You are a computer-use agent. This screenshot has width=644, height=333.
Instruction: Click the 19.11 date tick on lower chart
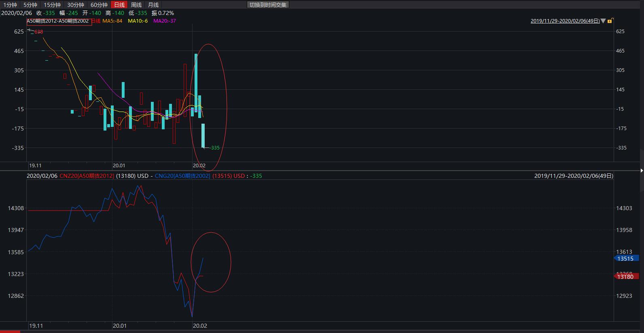click(x=36, y=326)
